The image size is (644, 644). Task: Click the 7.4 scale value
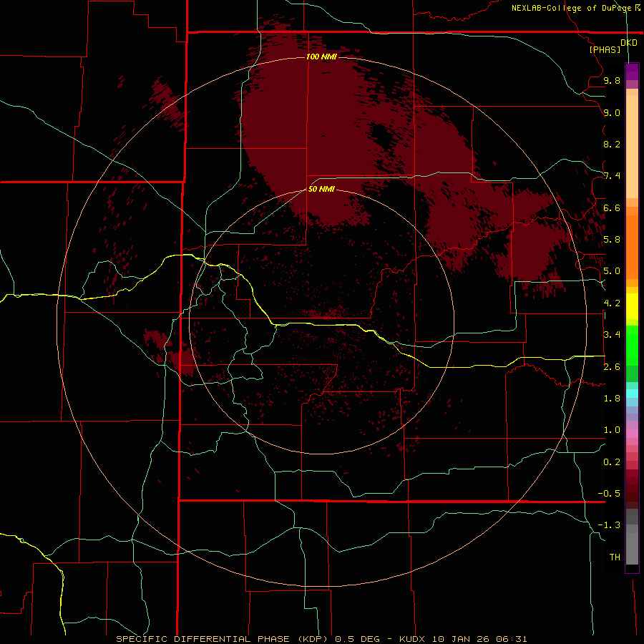click(x=612, y=176)
